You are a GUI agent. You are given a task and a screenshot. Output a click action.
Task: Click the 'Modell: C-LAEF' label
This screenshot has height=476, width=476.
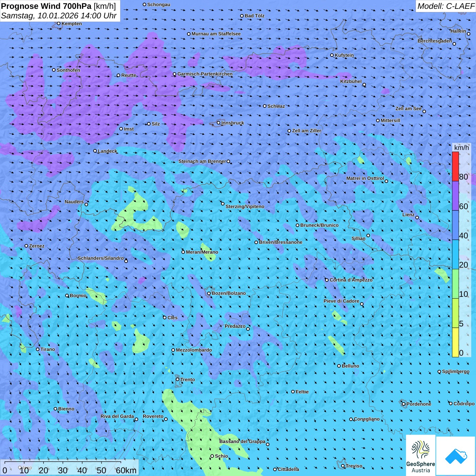446,6
